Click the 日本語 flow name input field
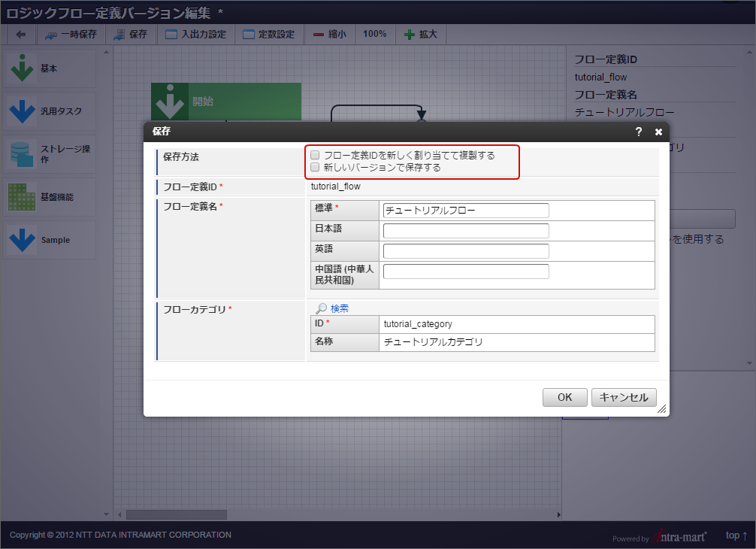Screen dimensions: 756x549 tap(465, 230)
